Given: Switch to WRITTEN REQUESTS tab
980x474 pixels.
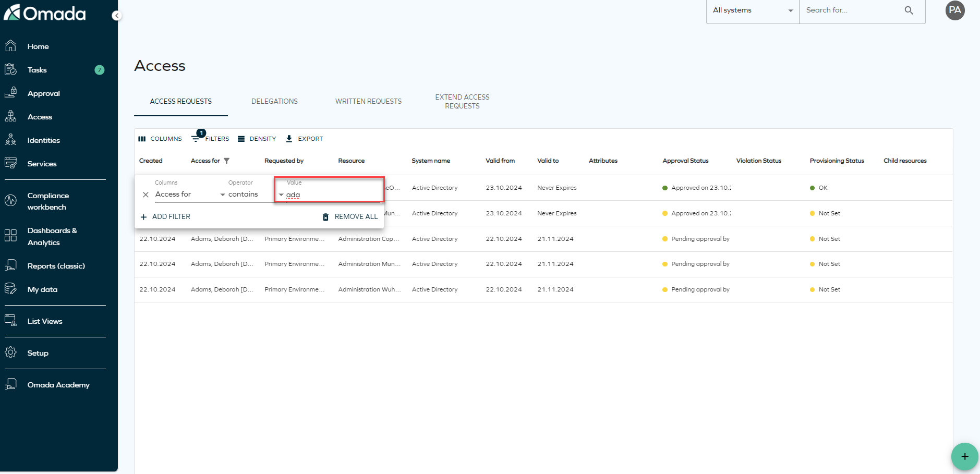Looking at the screenshot, I should (368, 101).
